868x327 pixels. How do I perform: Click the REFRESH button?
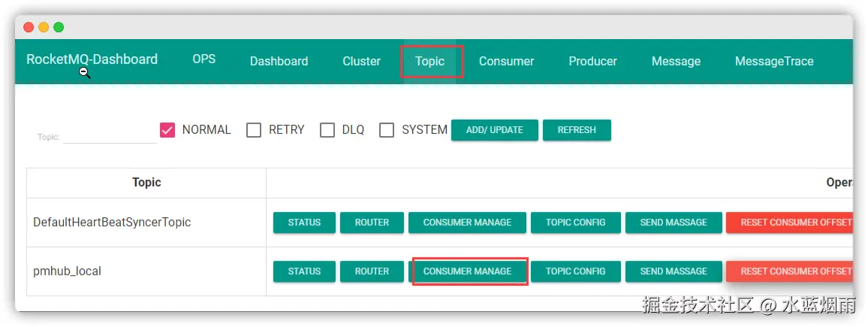[x=577, y=130]
